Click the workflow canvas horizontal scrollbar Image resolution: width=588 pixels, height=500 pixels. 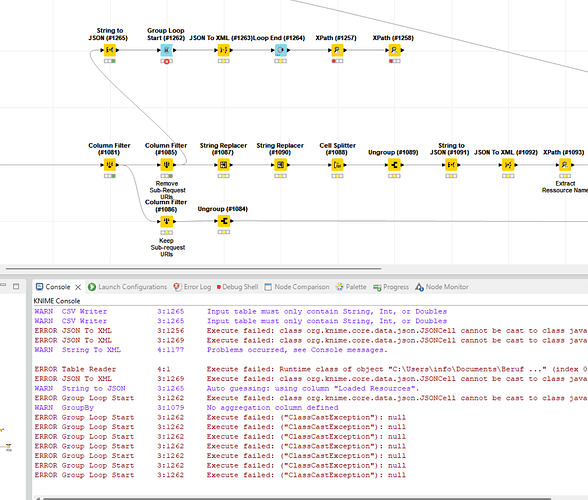194,269
